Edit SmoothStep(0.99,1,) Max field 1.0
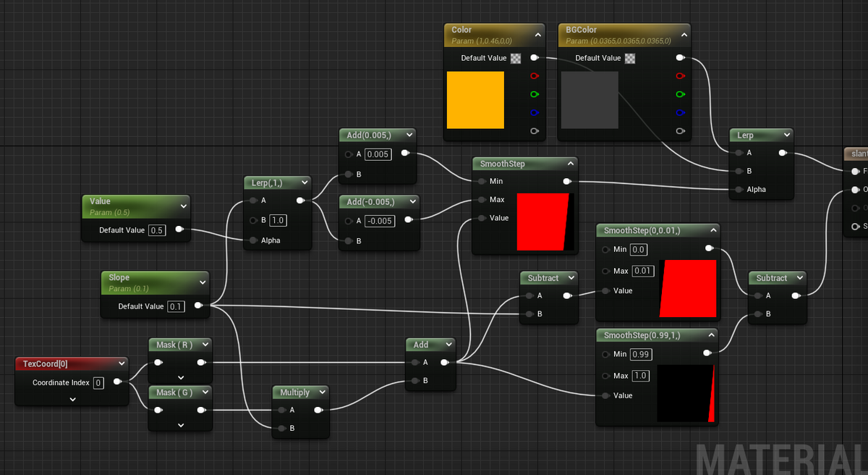 640,376
